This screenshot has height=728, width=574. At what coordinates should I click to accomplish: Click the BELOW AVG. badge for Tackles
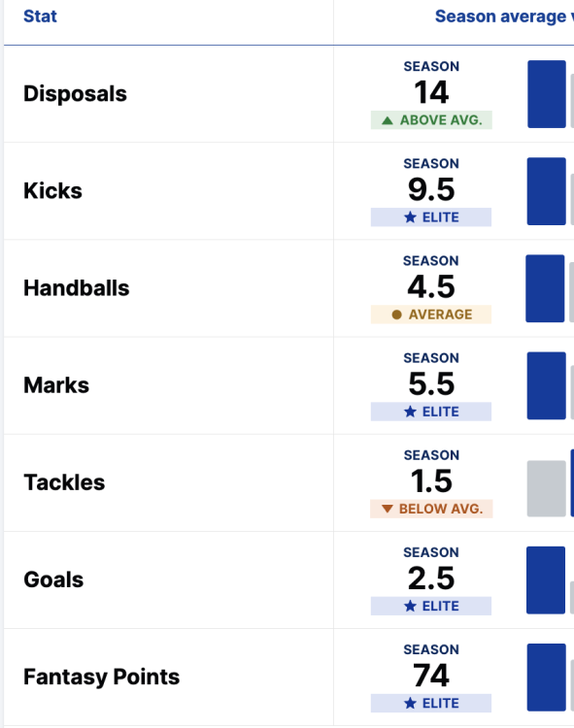tap(431, 509)
